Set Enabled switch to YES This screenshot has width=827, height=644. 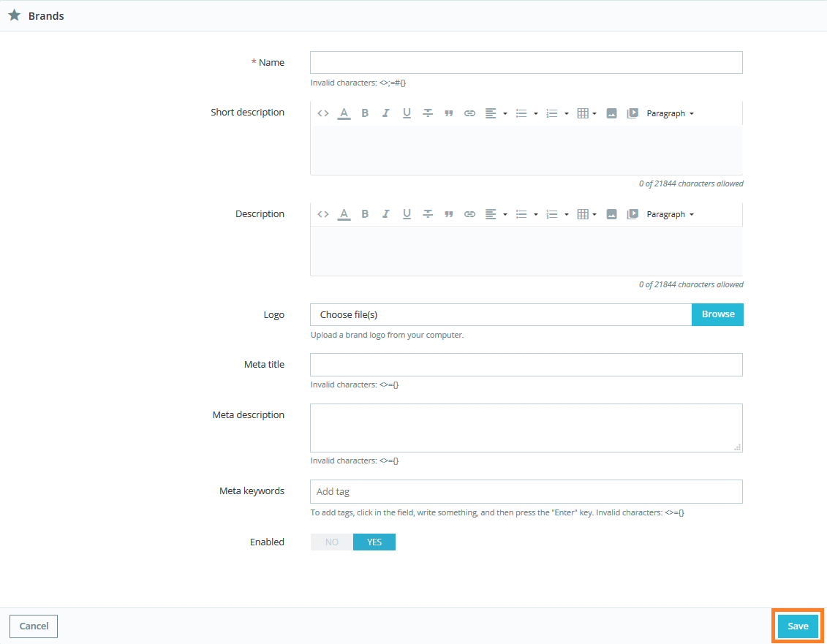click(374, 542)
